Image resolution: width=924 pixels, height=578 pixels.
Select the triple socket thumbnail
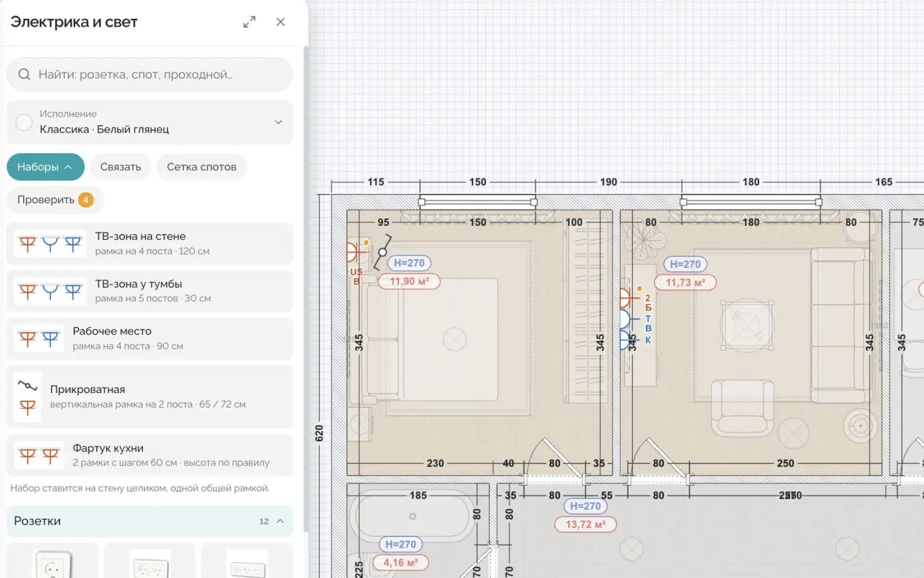pyautogui.click(x=247, y=561)
